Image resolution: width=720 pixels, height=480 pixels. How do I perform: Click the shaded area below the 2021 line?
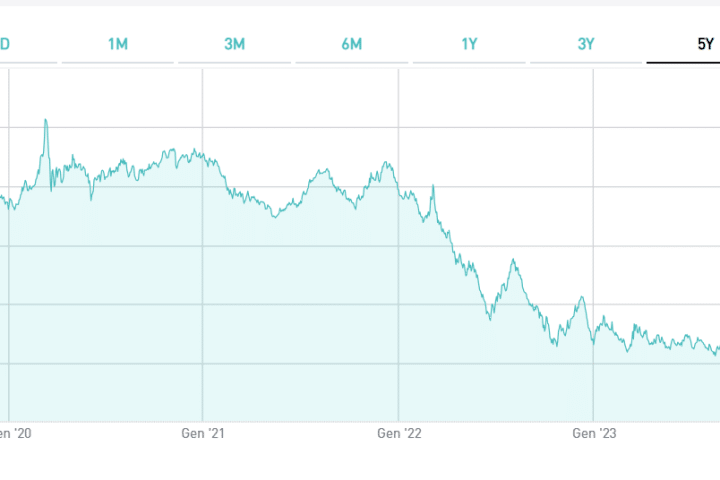click(300, 320)
